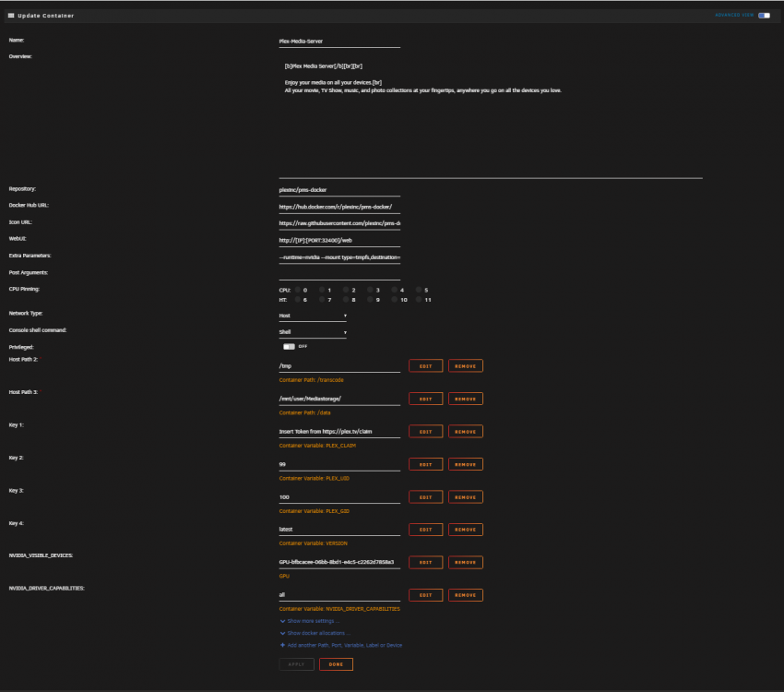The image size is (784, 692).
Task: Remove Host Path 3 Mediastorage
Action: tap(466, 399)
